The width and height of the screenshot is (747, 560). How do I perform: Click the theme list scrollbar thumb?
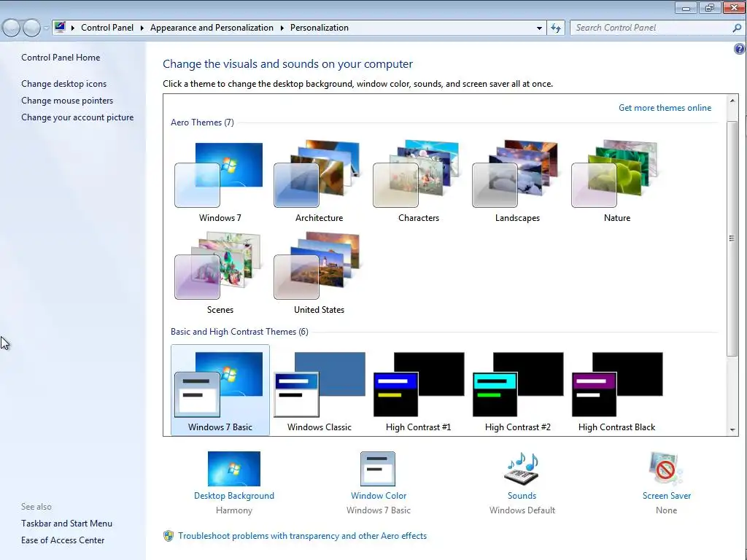[732, 238]
